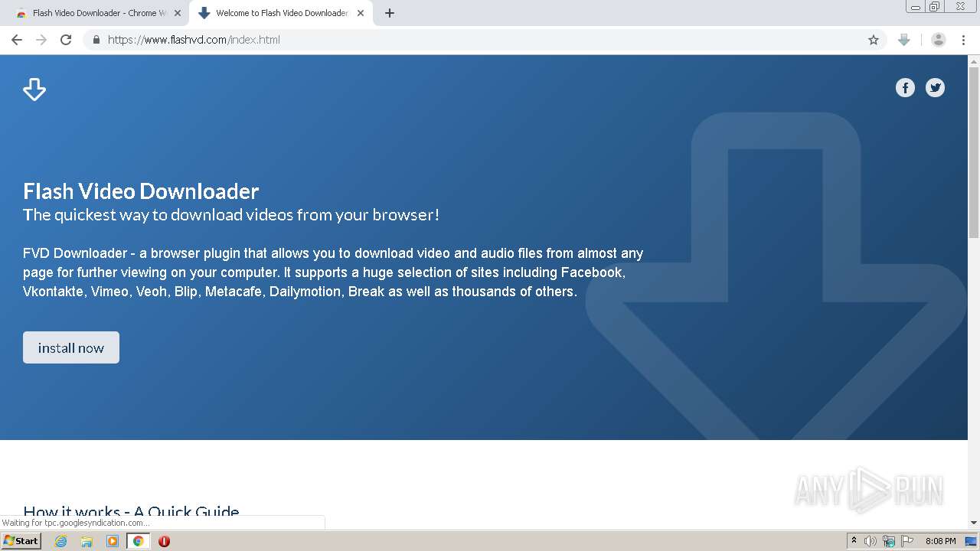The image size is (980, 551).
Task: Click the How it works Quick Guide heading
Action: tap(131, 511)
